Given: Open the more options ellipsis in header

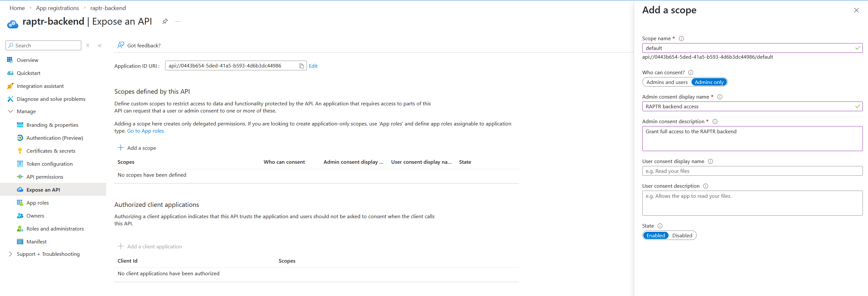Looking at the screenshot, I should (178, 22).
